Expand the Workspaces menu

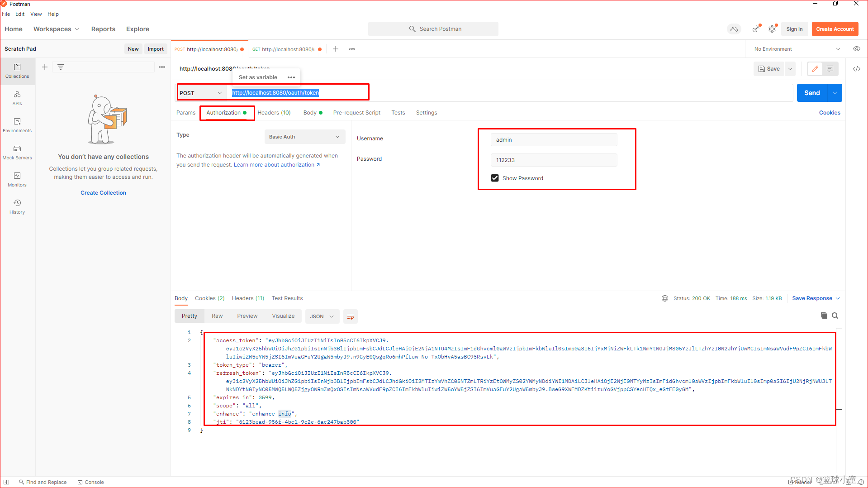tap(56, 29)
